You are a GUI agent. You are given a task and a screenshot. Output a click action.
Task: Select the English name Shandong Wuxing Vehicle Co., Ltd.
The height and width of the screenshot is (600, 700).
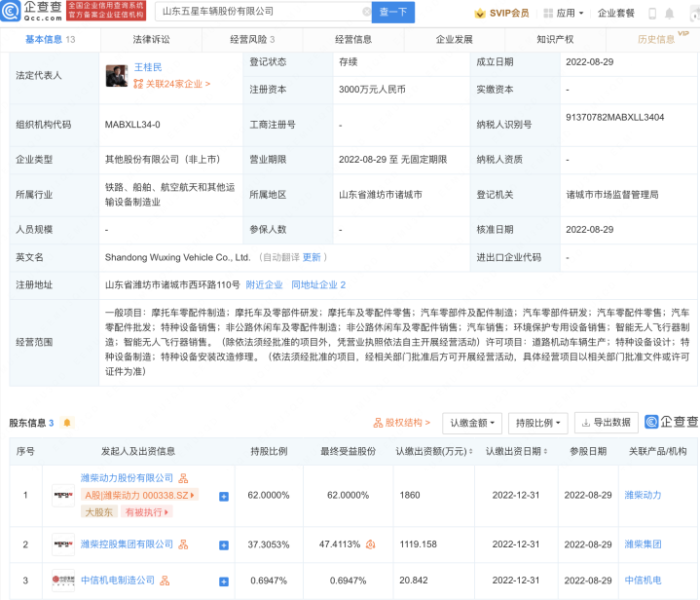coord(178,257)
